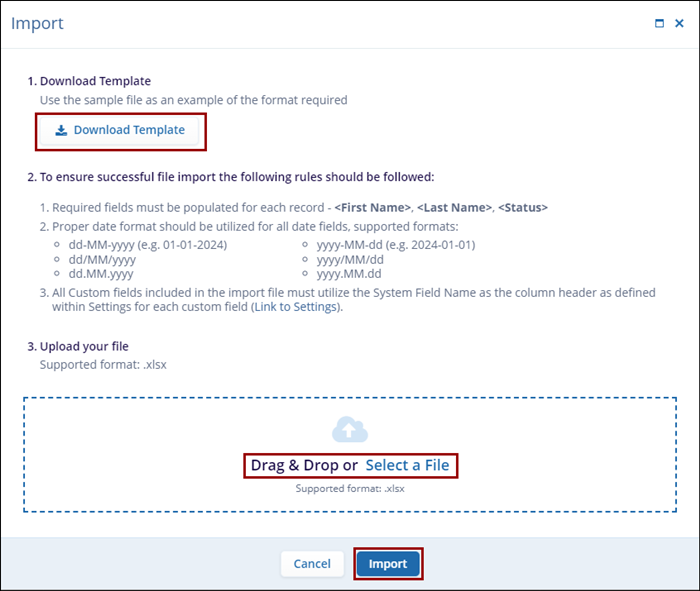Maximize the Import dialog window
The image size is (700, 591).
tap(659, 23)
